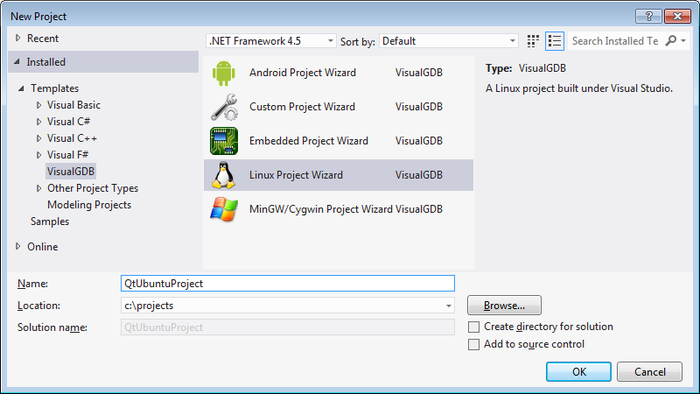Screen dimensions: 700x394
Task: Click the Visual F# label
Action: [68, 155]
